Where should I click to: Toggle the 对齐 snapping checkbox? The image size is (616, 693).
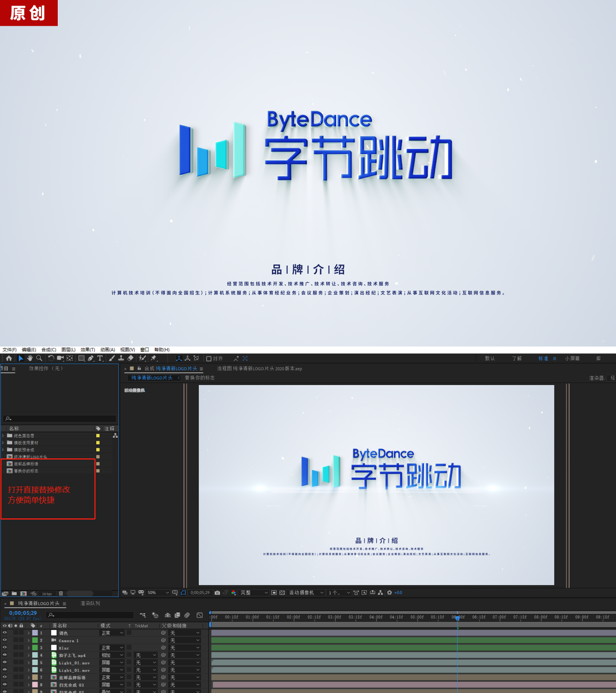click(209, 358)
